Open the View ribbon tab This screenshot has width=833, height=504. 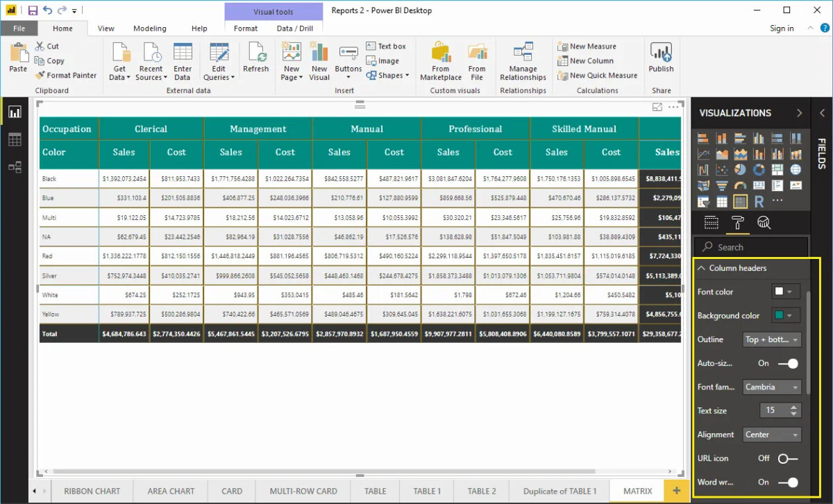coord(106,28)
